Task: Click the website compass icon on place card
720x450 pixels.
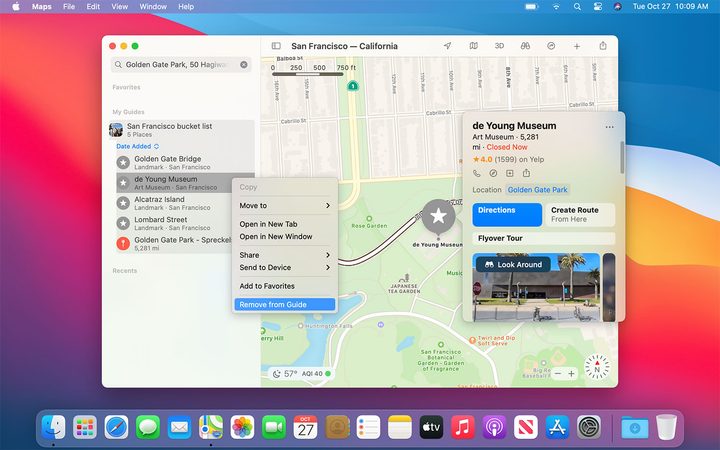Action: click(x=493, y=173)
